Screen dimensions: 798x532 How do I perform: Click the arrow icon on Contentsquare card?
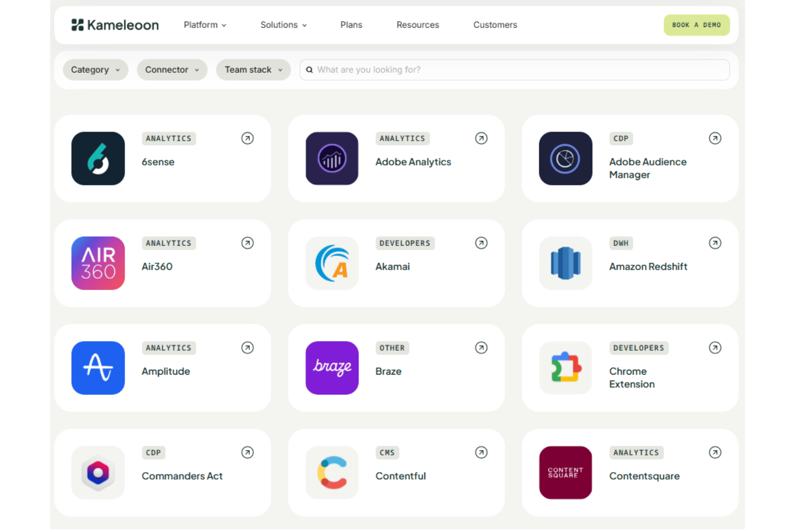[715, 452]
